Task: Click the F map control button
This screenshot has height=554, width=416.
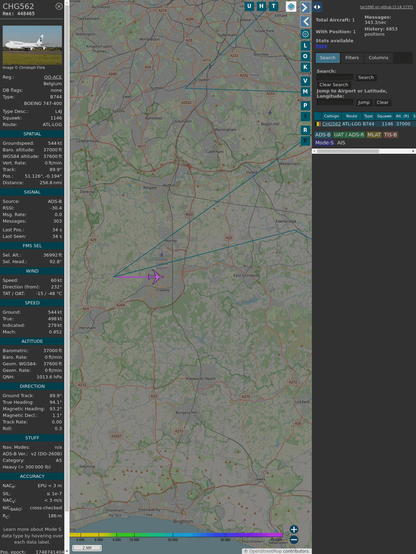Action: click(x=305, y=141)
